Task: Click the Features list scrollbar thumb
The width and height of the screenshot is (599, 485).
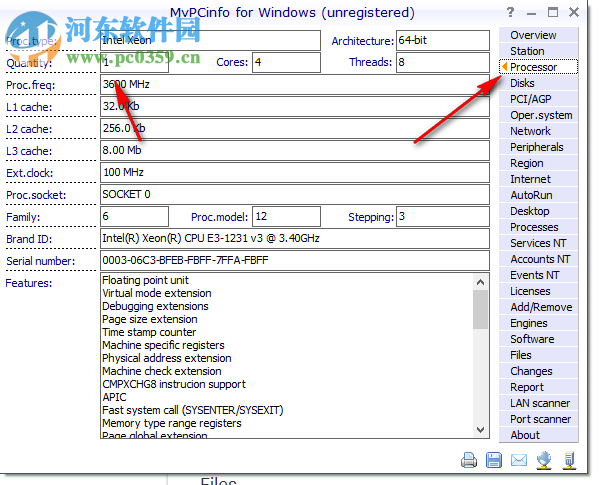Action: (x=481, y=309)
